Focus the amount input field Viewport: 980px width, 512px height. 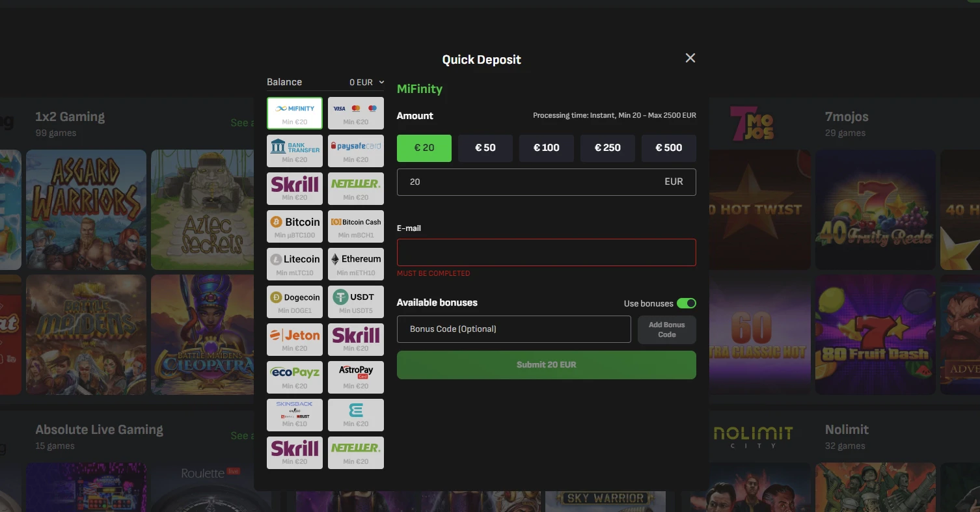tap(547, 182)
